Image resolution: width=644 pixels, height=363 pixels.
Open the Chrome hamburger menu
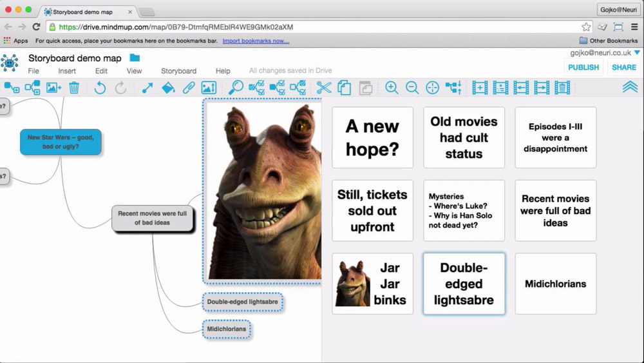click(x=634, y=27)
